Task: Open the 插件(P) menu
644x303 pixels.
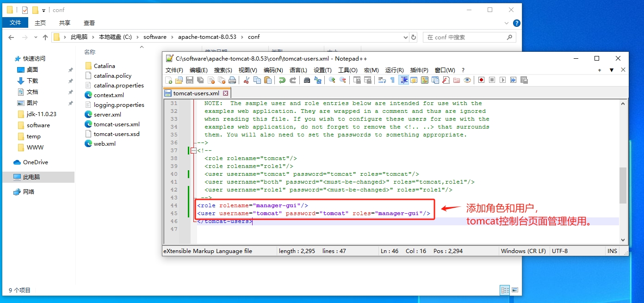Action: [419, 70]
